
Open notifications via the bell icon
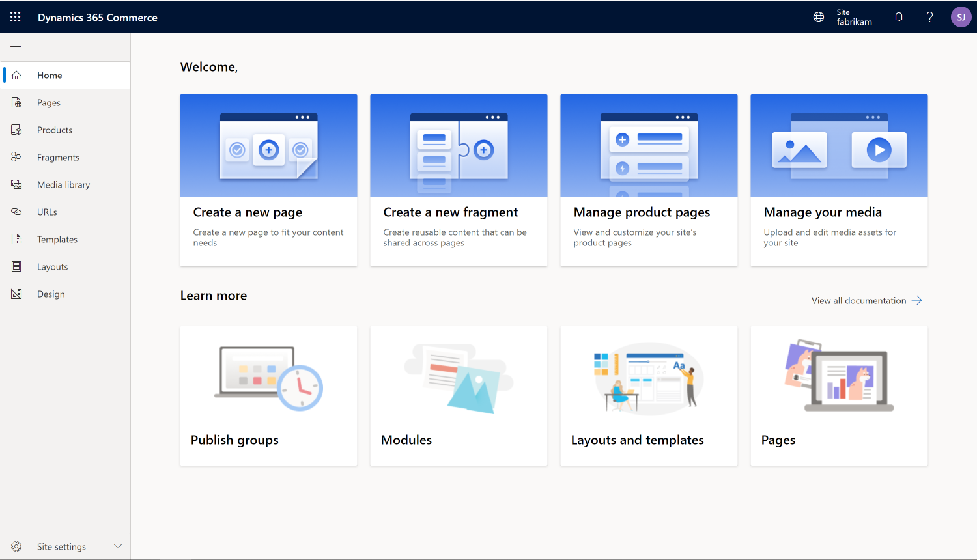click(x=899, y=17)
